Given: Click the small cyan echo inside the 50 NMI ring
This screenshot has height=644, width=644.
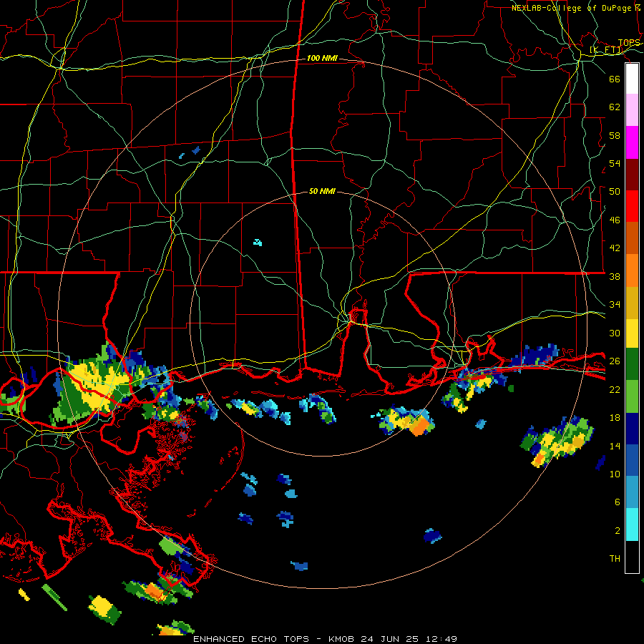Looking at the screenshot, I should (258, 243).
